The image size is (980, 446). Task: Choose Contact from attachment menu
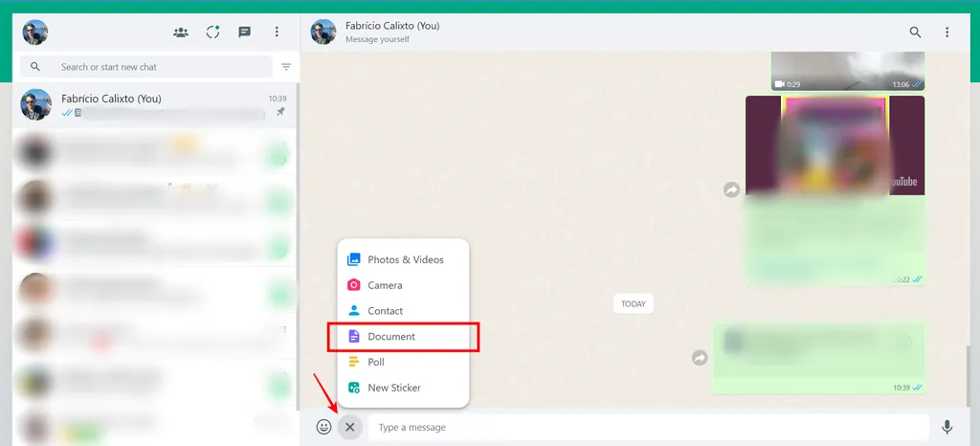point(403,310)
